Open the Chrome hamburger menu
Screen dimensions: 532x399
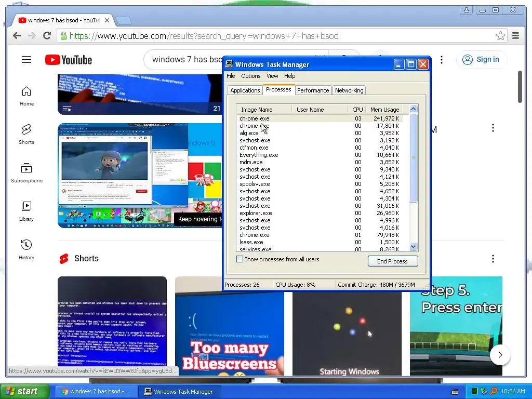click(515, 36)
